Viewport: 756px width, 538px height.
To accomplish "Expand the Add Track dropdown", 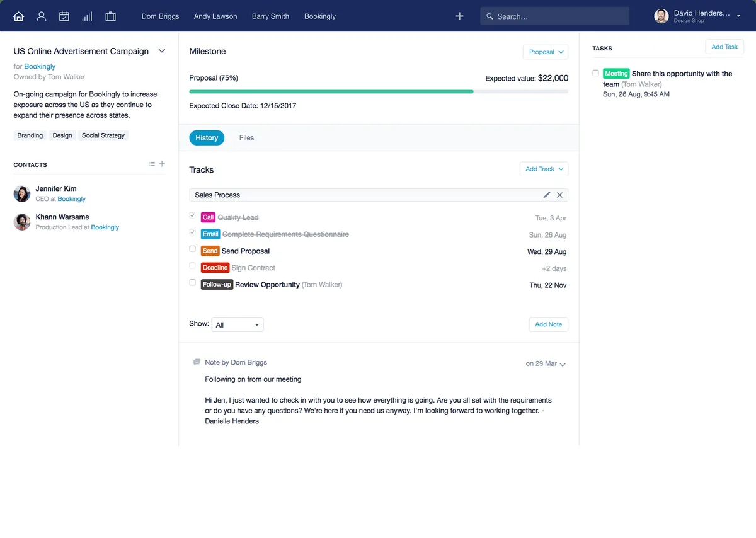I will pyautogui.click(x=544, y=169).
